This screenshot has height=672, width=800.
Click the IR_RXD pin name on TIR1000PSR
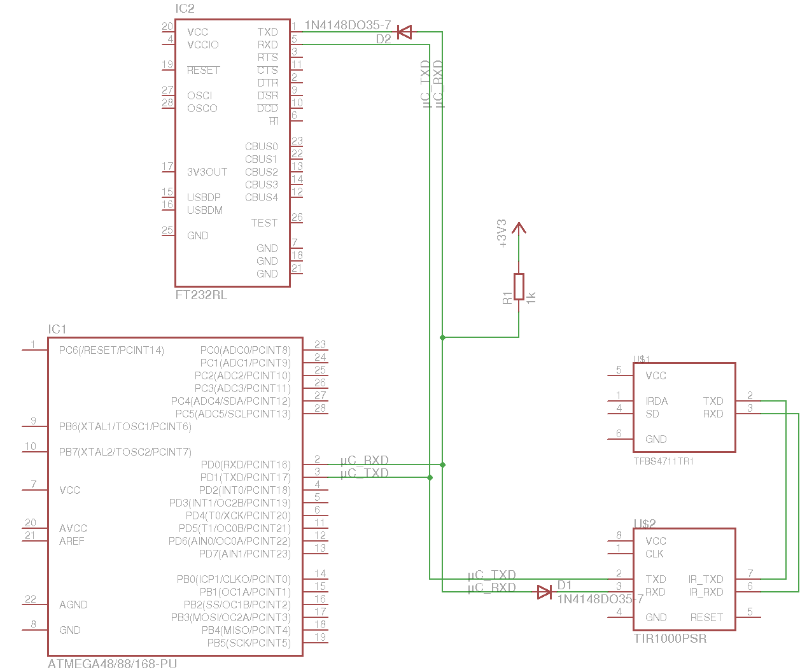(x=706, y=592)
